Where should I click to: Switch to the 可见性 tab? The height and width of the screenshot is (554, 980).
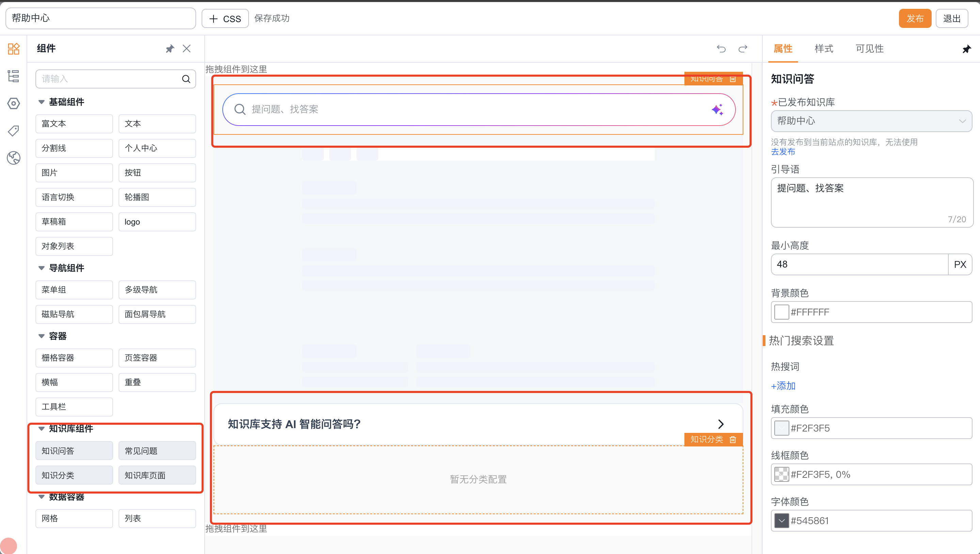point(869,49)
